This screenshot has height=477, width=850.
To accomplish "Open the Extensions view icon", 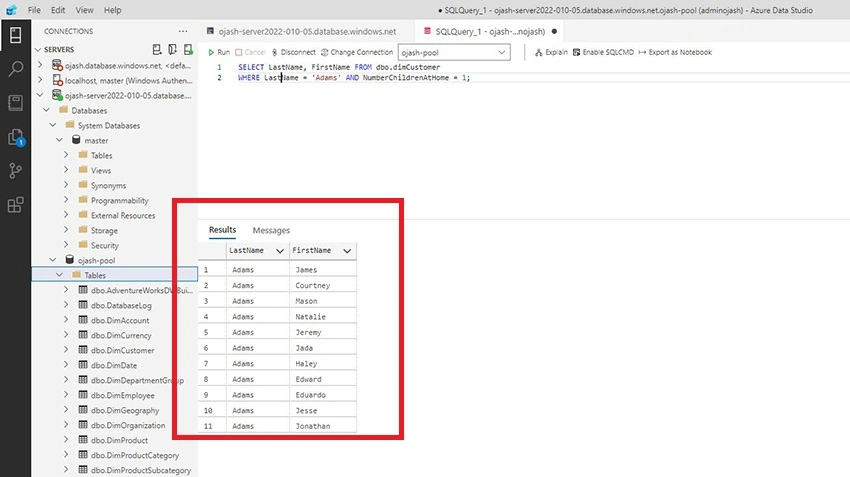I will tap(16, 205).
